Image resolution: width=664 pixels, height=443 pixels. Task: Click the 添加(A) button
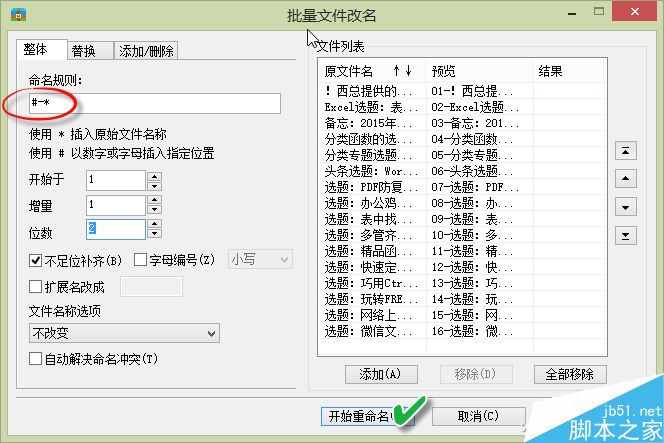(x=381, y=374)
